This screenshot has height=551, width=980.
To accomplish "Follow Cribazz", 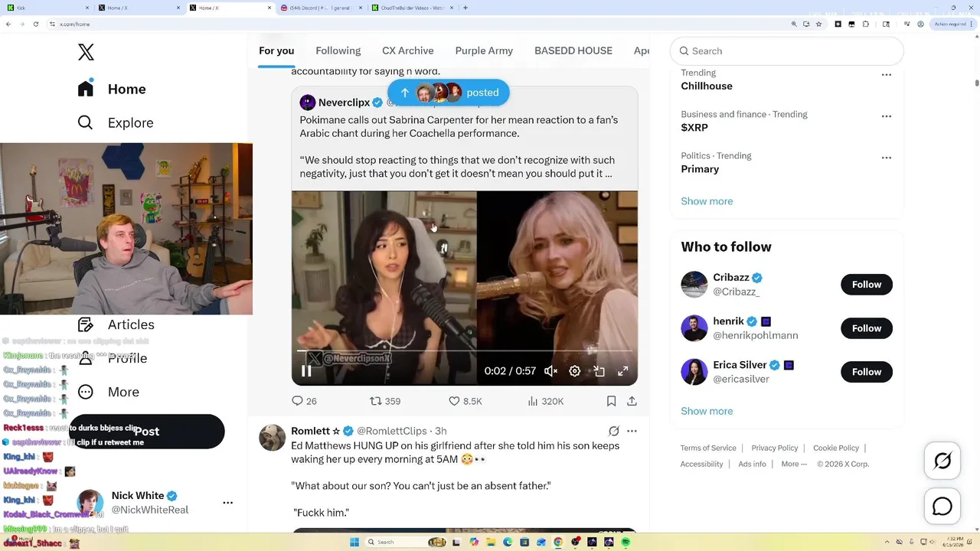I will 867,285.
